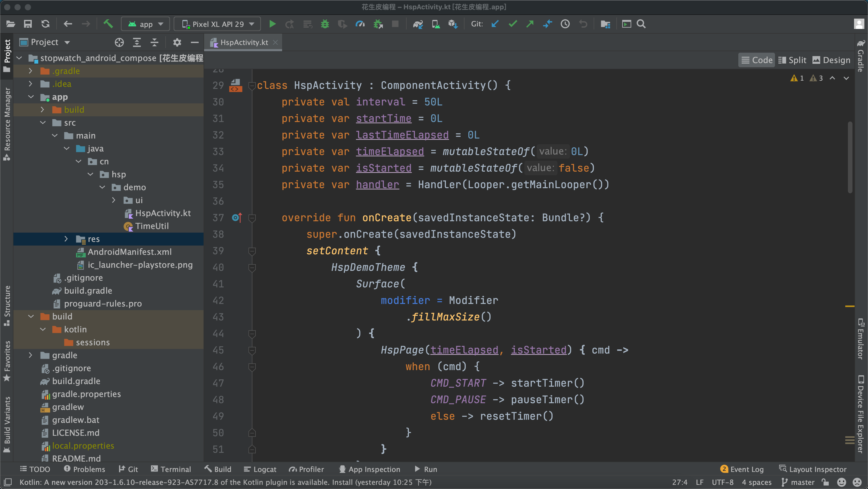The width and height of the screenshot is (868, 489).
Task: Click the Debug app bug icon
Action: pos(325,24)
